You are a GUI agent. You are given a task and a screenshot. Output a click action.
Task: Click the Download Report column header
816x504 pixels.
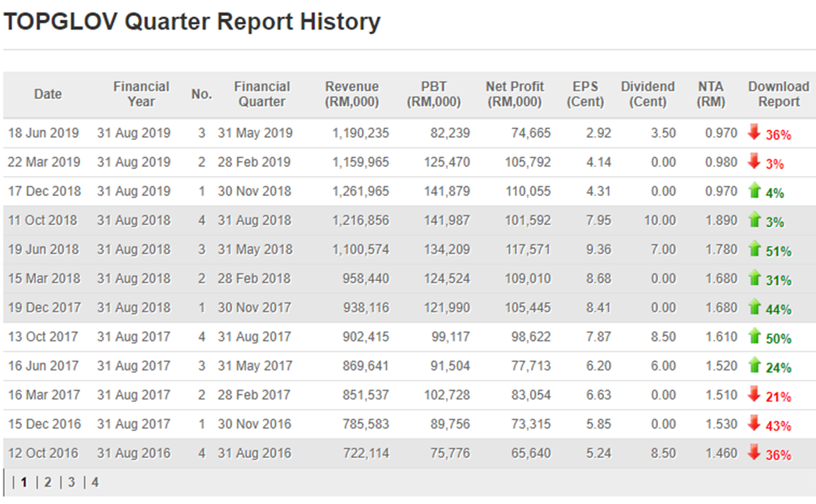point(779,94)
